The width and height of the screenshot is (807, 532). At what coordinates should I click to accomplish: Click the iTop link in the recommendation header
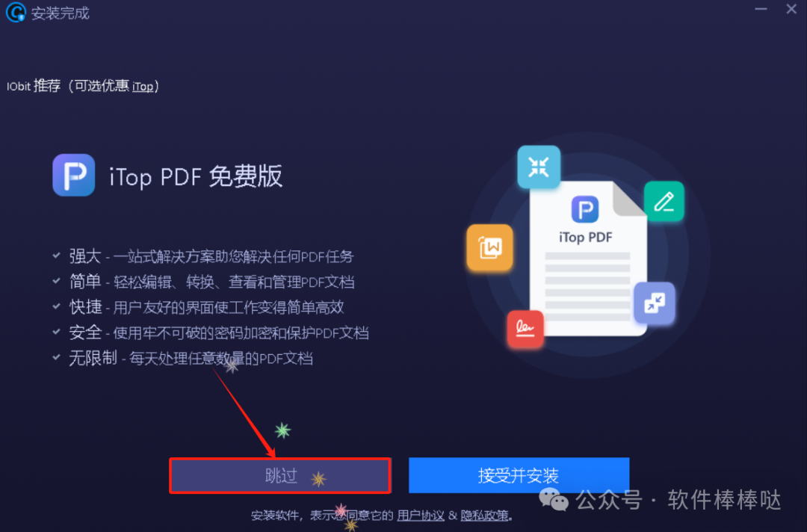pos(143,87)
